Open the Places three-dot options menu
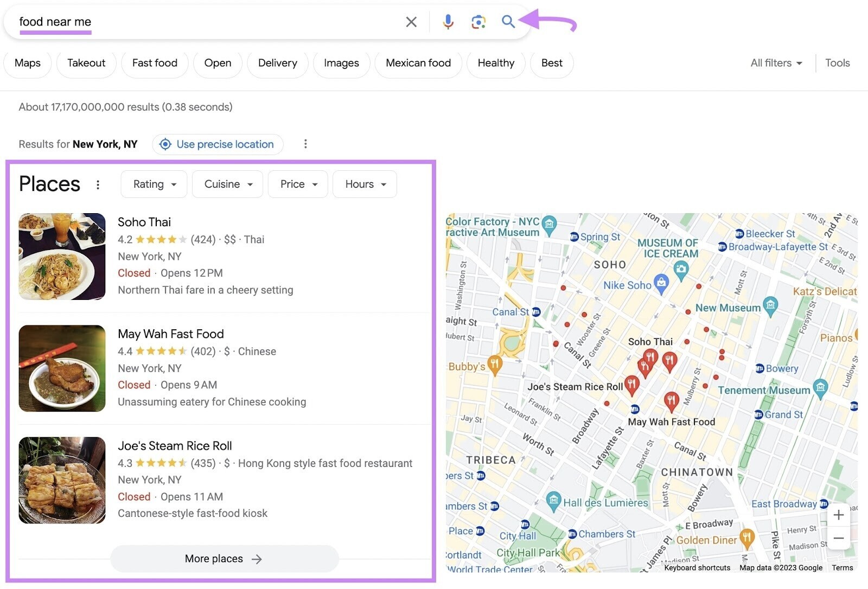 (x=98, y=185)
